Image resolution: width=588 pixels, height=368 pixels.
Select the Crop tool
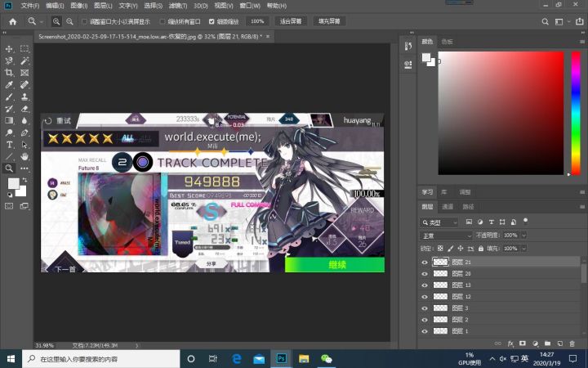click(x=9, y=73)
